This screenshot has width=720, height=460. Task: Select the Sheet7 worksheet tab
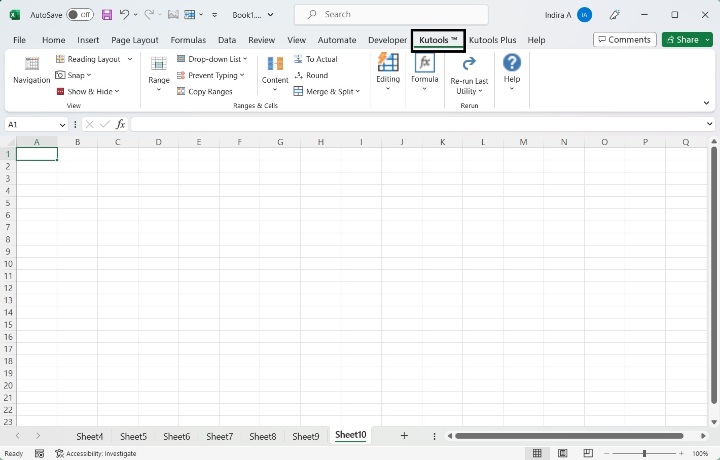[x=219, y=436]
